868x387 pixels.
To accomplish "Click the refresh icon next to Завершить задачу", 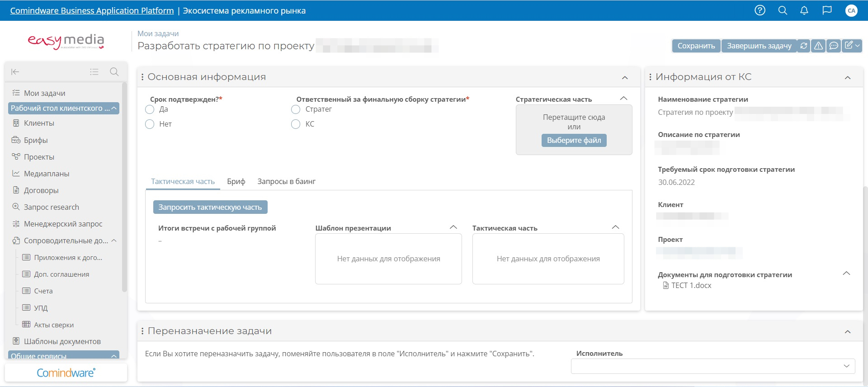I will [803, 46].
